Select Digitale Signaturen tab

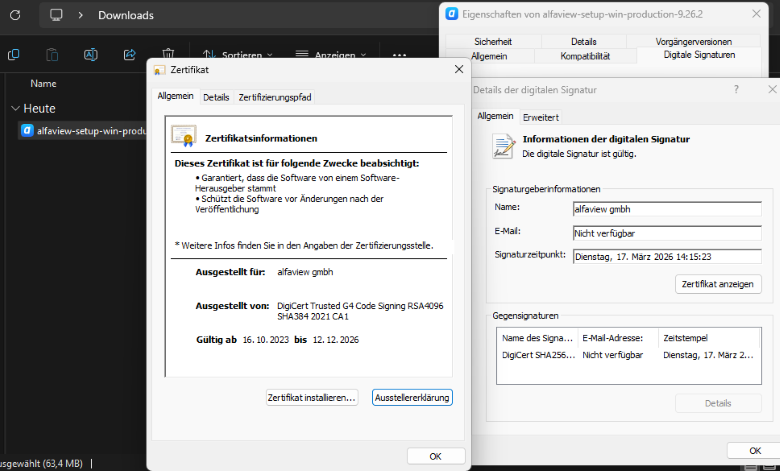(x=699, y=55)
